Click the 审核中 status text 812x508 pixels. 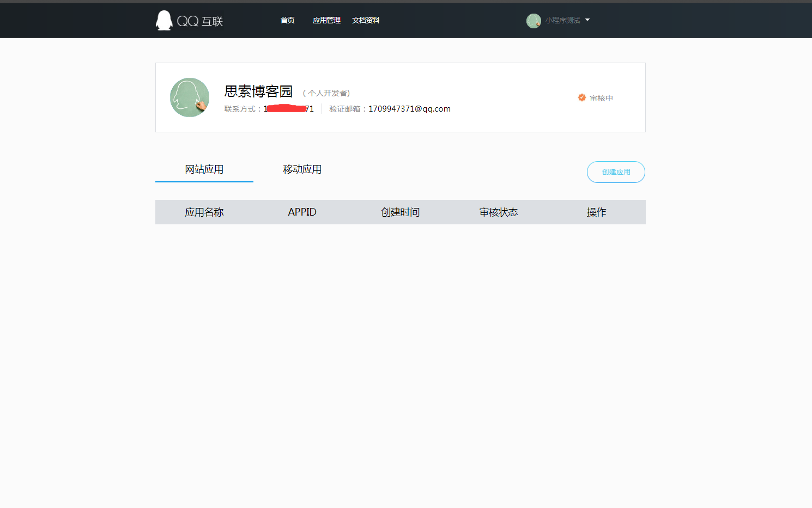click(x=602, y=98)
